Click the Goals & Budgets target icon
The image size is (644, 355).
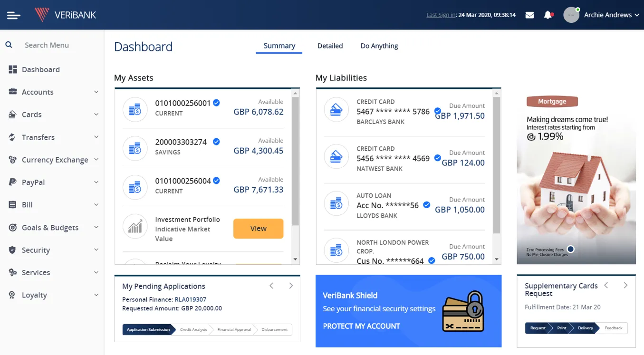[x=13, y=228]
